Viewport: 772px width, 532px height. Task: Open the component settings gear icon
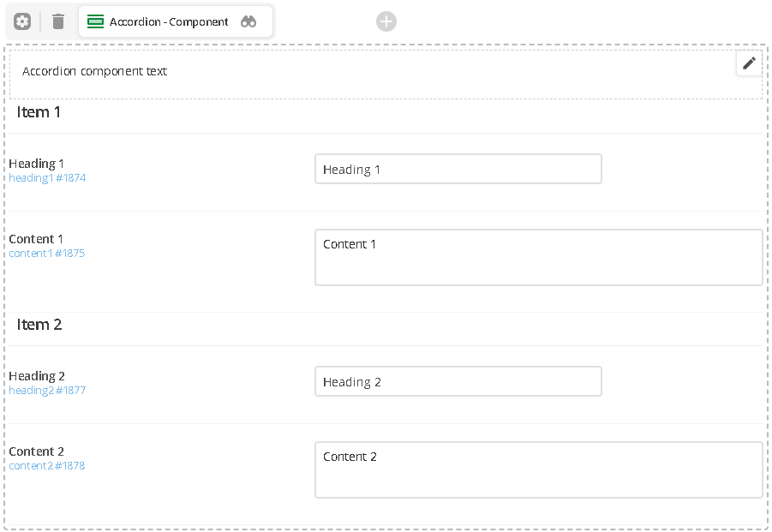coord(22,21)
